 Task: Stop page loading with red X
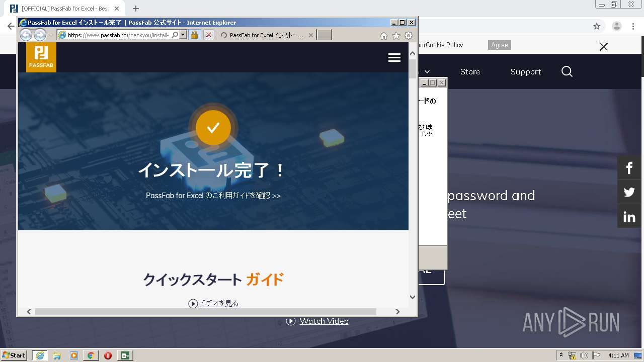(x=209, y=35)
